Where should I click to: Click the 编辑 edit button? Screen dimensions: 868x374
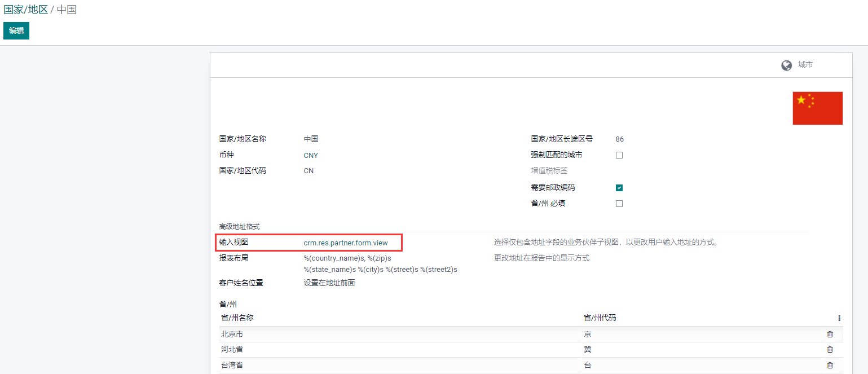tap(16, 30)
